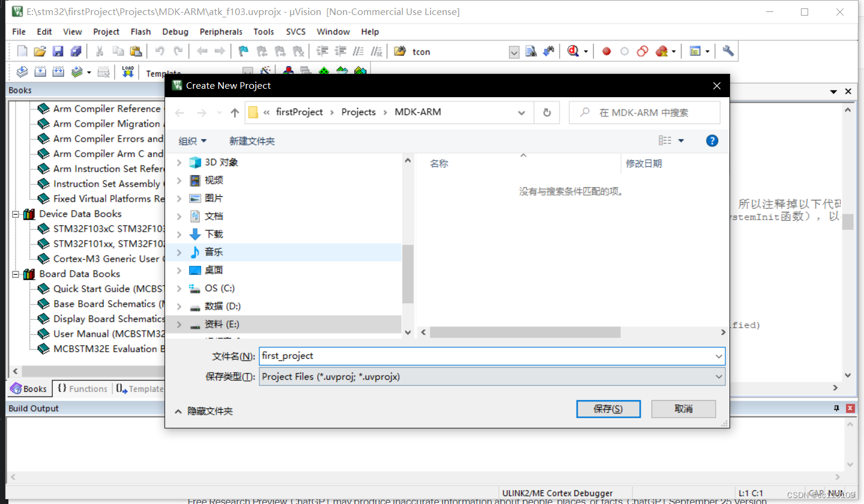Open Configuration with the wrench icon
The width and height of the screenshot is (864, 504).
coord(727,52)
